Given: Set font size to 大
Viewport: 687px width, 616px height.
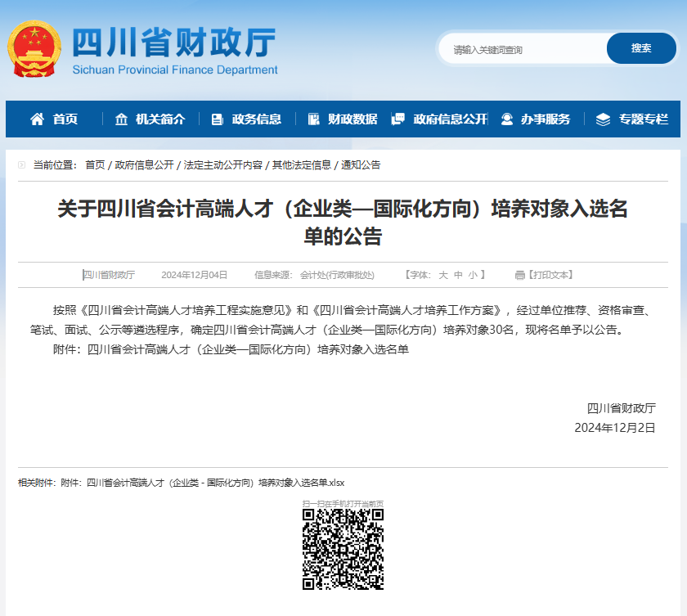Looking at the screenshot, I should (443, 275).
